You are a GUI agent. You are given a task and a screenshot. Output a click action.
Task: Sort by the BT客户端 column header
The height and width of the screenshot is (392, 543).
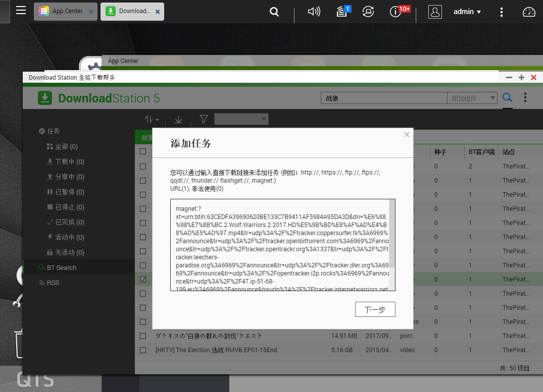pos(481,152)
